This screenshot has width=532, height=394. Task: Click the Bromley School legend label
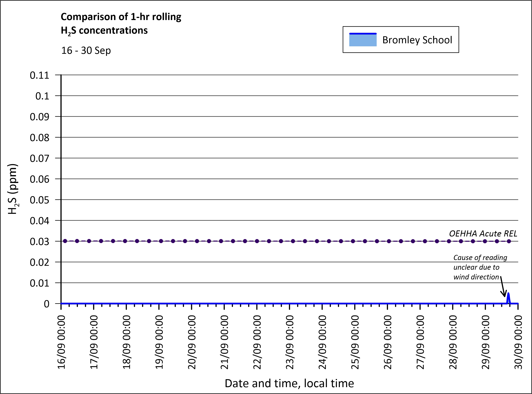click(417, 40)
